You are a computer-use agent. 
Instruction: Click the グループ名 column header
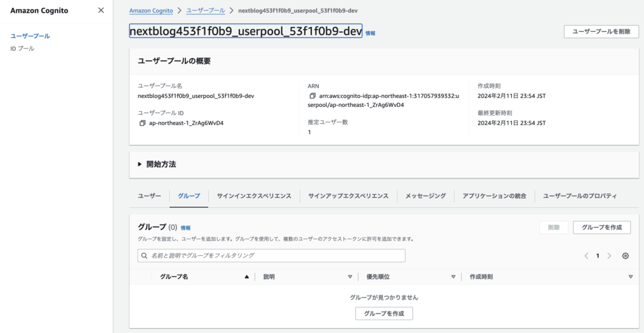pos(174,277)
